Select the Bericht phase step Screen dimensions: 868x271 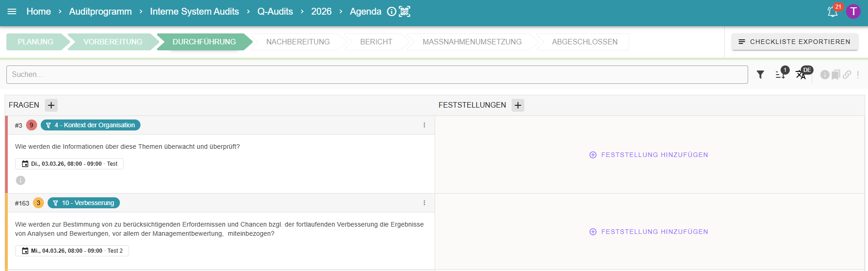pyautogui.click(x=376, y=42)
